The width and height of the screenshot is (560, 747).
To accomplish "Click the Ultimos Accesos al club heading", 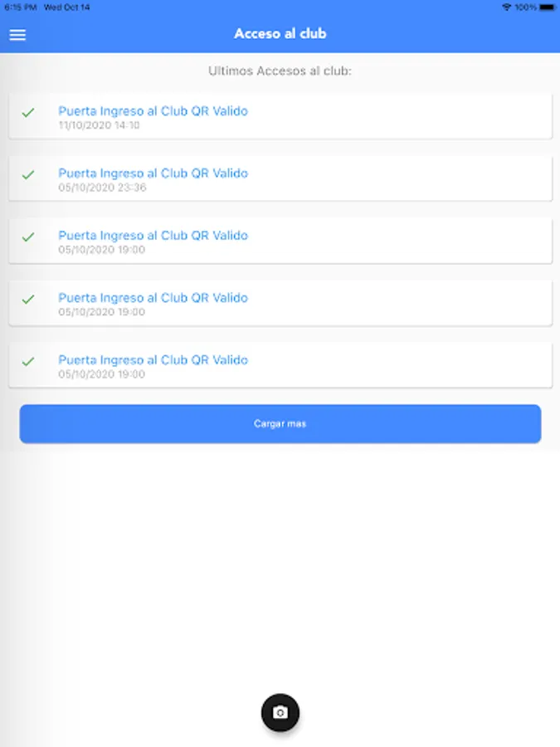I will [280, 71].
